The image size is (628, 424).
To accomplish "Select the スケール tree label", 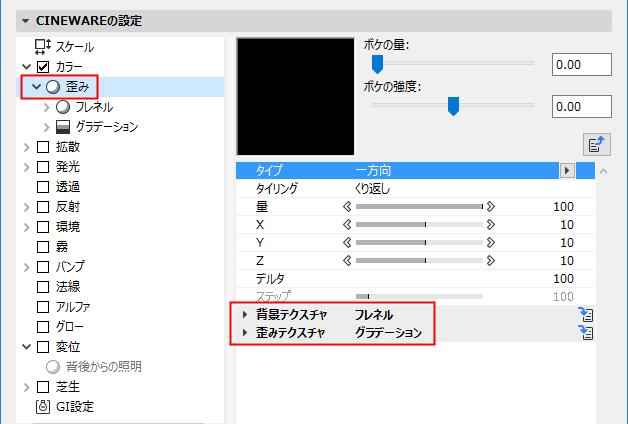I will click(74, 47).
